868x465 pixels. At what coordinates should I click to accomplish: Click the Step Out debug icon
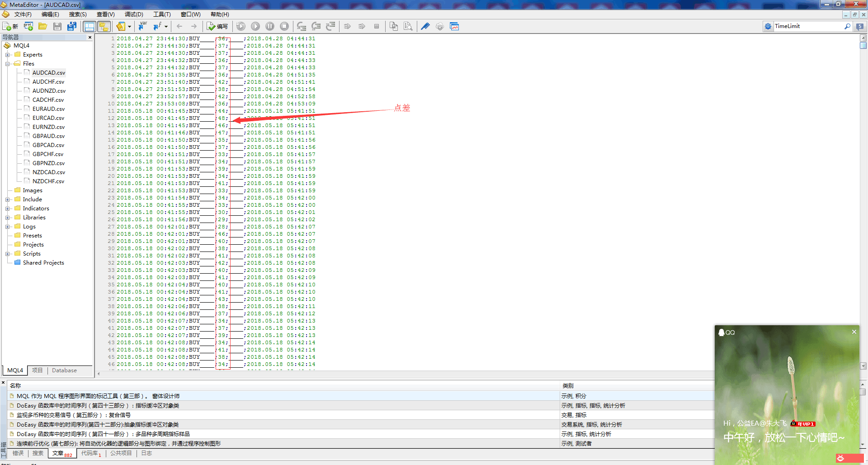(x=330, y=26)
